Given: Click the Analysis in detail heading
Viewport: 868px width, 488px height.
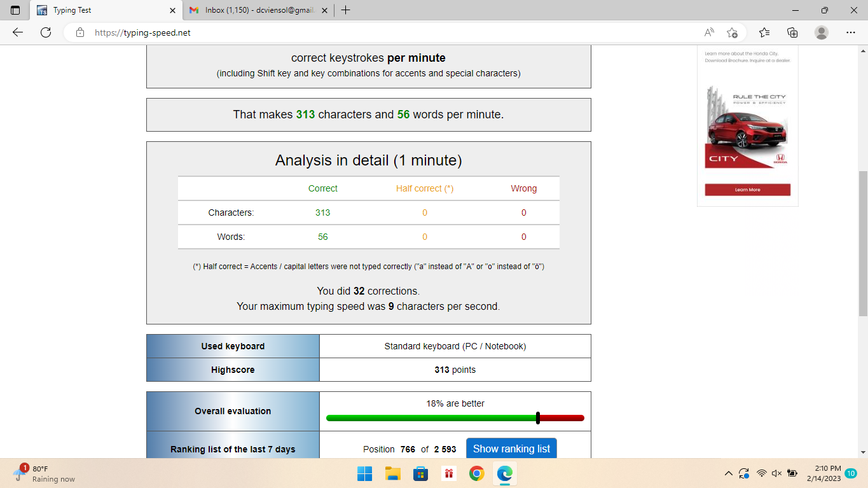Looking at the screenshot, I should (x=369, y=160).
